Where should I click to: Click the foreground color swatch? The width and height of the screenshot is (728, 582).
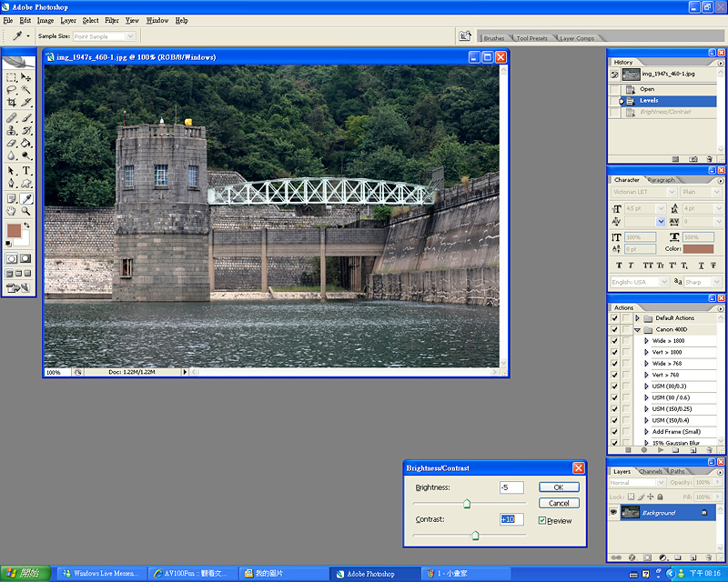point(14,231)
